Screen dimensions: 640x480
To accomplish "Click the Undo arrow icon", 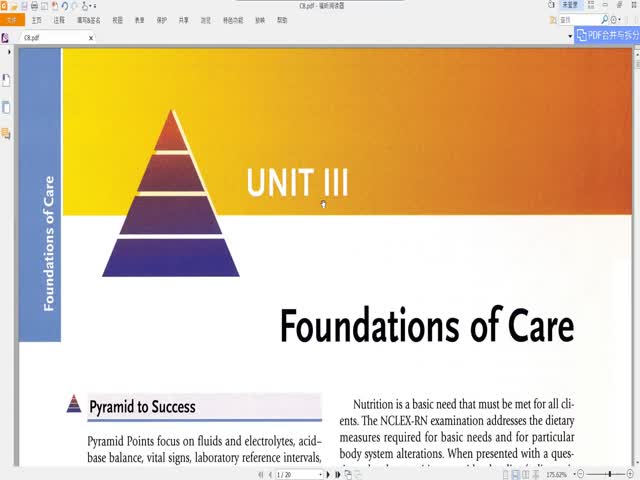I will pos(64,6).
